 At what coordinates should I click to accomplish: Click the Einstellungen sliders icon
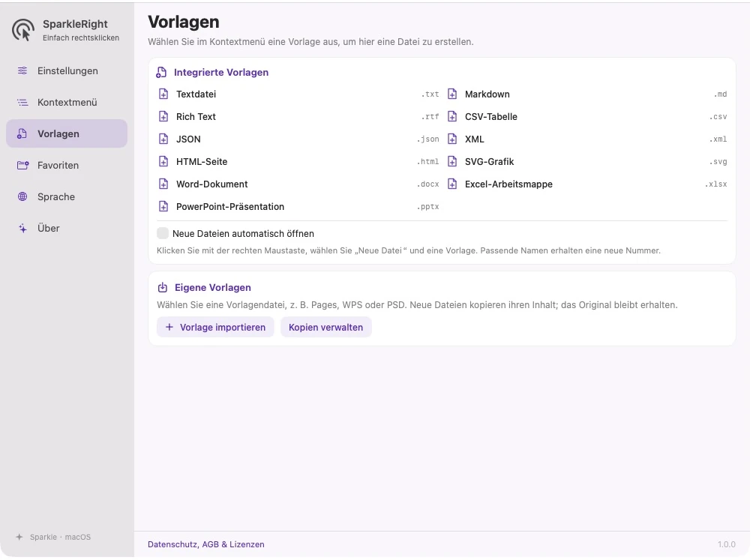coord(22,70)
